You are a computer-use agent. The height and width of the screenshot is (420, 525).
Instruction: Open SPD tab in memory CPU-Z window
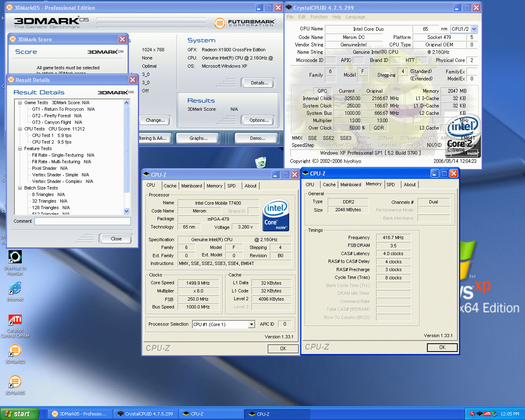coord(391,185)
